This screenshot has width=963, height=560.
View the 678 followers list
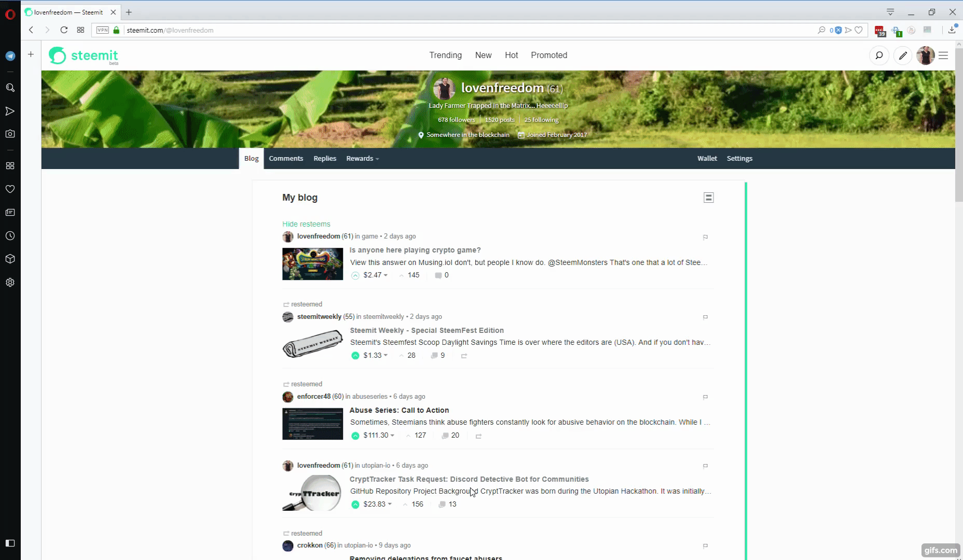[456, 120]
